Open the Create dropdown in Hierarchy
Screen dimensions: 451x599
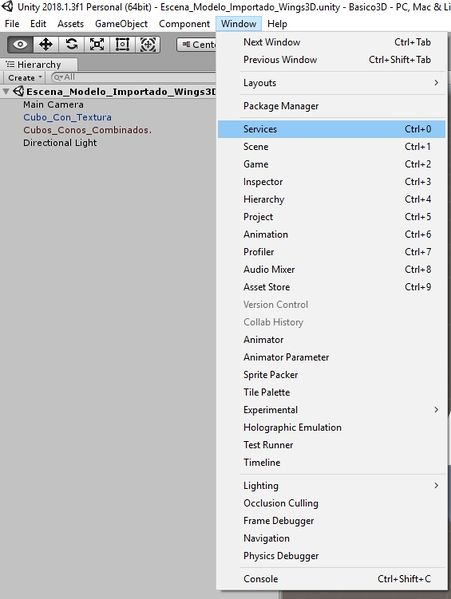[25, 78]
